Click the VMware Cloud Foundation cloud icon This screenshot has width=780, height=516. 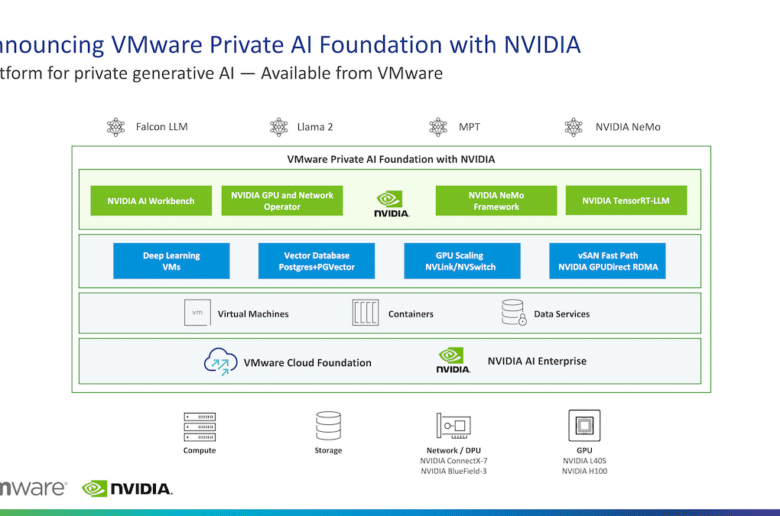(x=220, y=362)
